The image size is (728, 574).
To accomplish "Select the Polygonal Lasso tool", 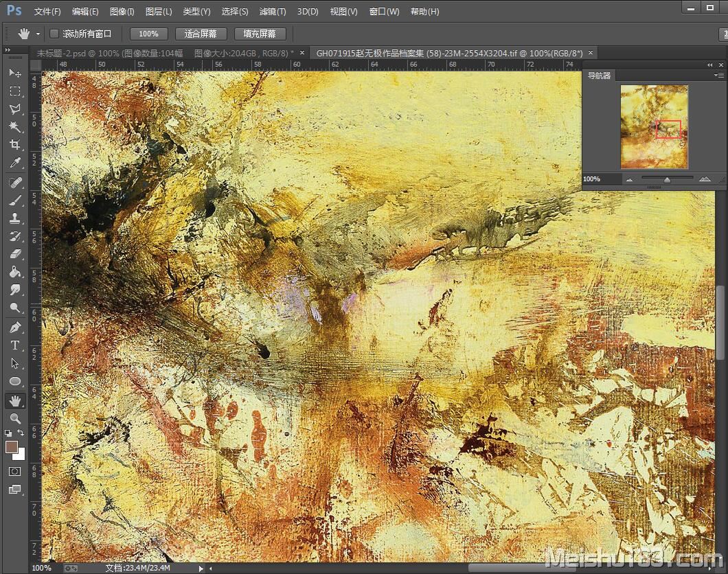I will click(x=15, y=109).
